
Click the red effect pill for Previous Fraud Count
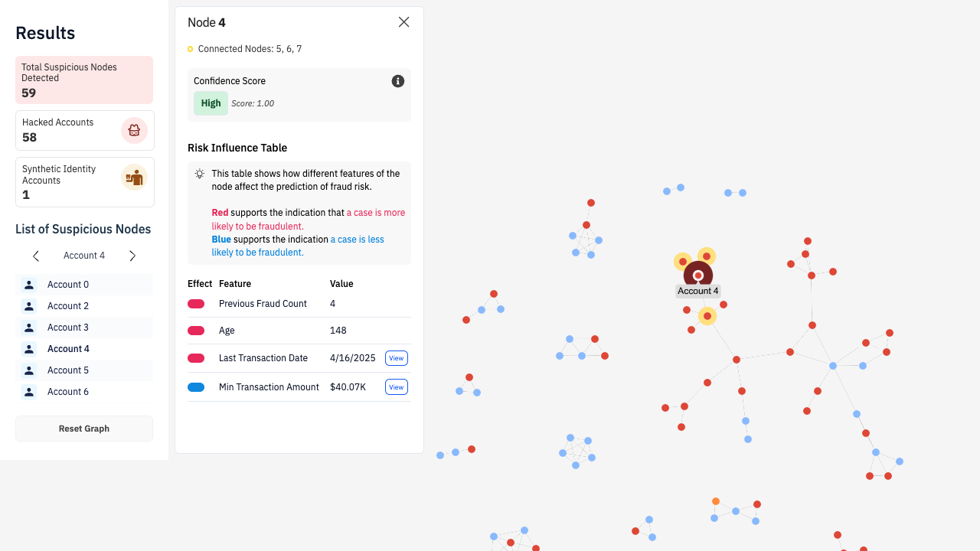pos(196,304)
